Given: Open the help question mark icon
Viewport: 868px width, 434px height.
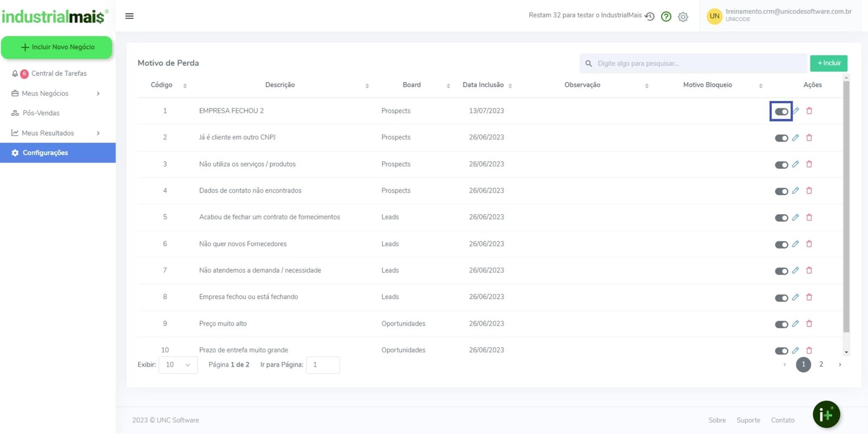Looking at the screenshot, I should click(x=666, y=17).
